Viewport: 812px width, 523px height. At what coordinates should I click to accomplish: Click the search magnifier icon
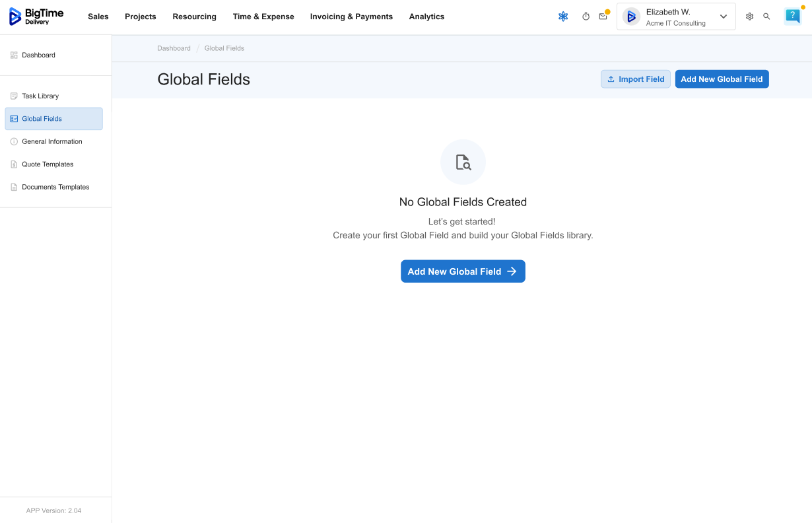point(766,17)
